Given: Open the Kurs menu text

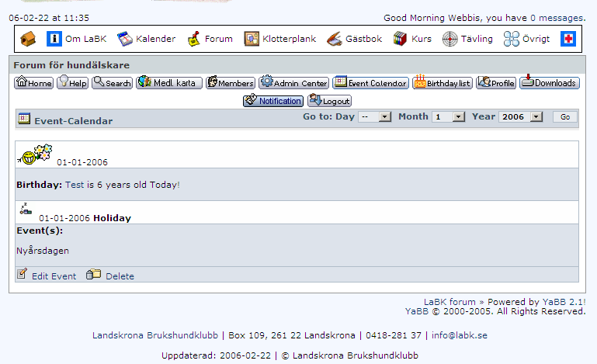Looking at the screenshot, I should [x=421, y=39].
